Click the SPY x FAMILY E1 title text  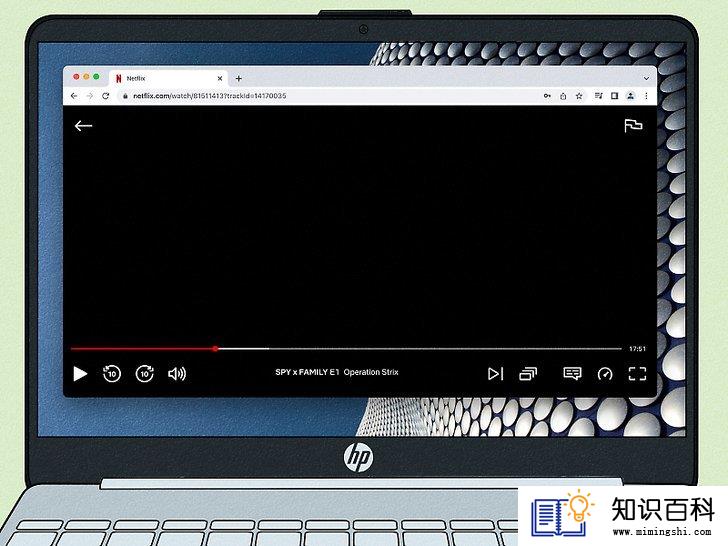(337, 372)
